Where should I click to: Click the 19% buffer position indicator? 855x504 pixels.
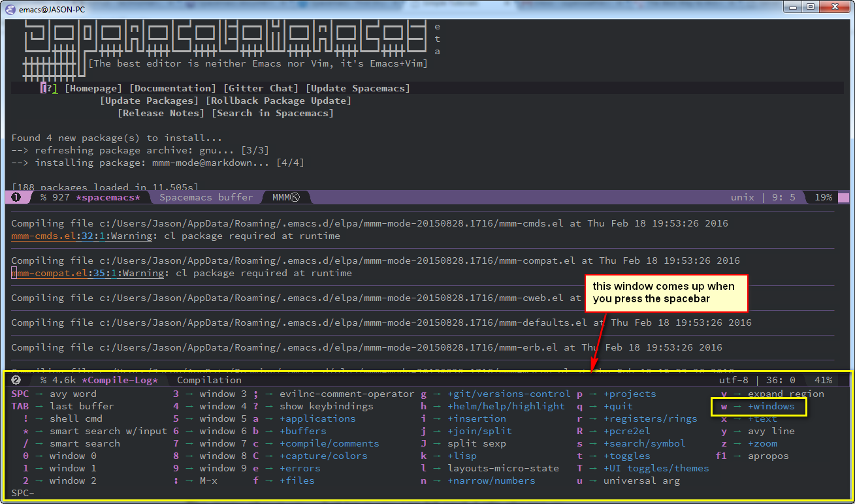click(824, 197)
